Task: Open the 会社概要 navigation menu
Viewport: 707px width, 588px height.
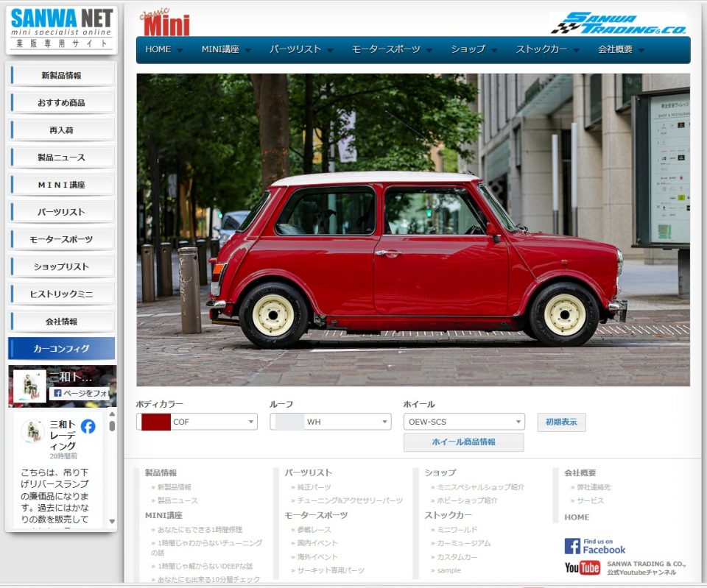Action: [615, 49]
